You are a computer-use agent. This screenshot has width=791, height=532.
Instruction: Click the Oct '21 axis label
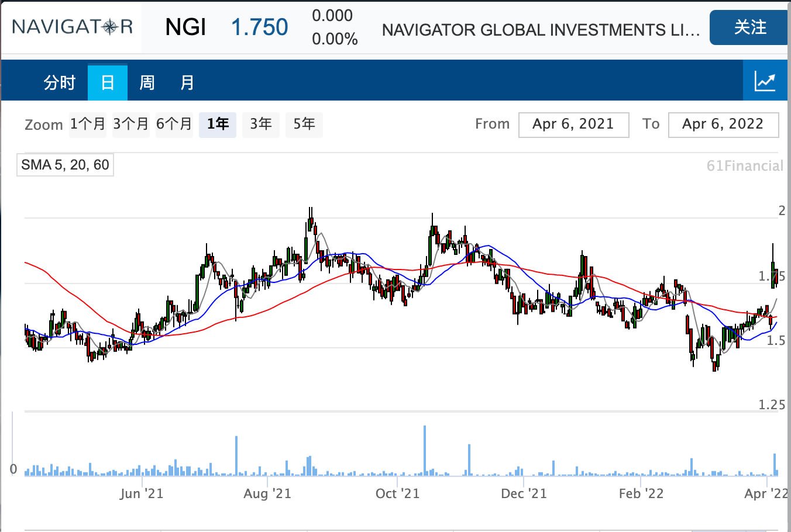pyautogui.click(x=397, y=493)
